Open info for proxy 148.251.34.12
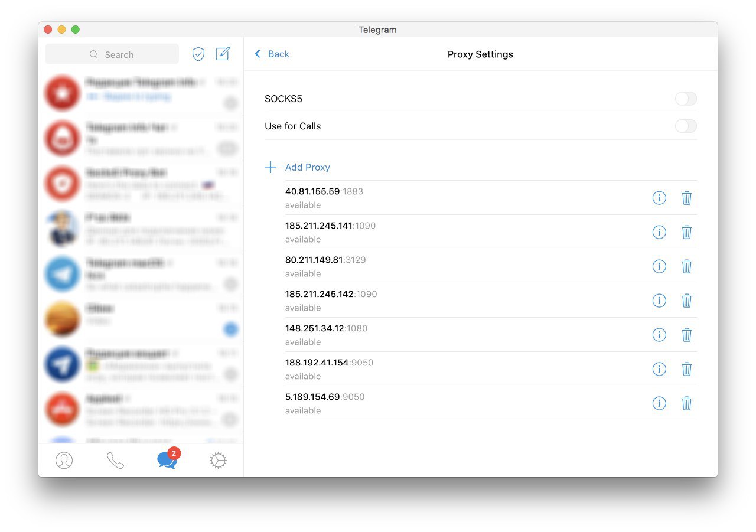 pos(659,335)
